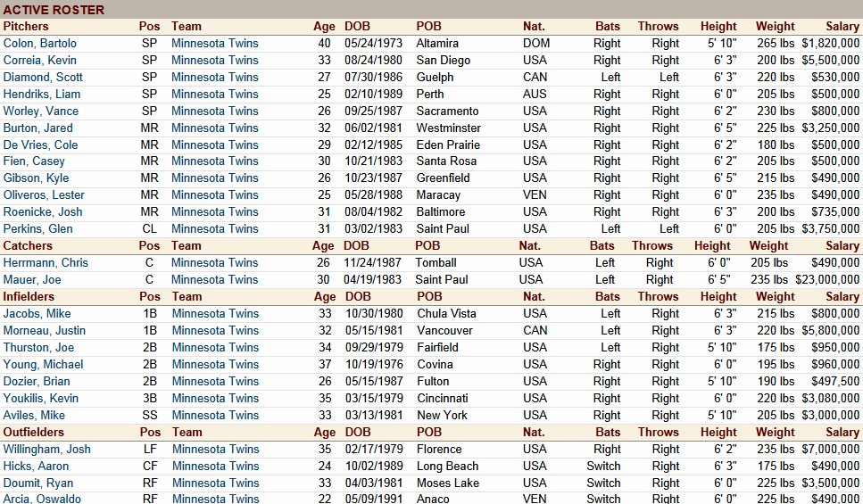The height and width of the screenshot is (504, 863).
Task: Open Correia, Kevin player link
Action: (39, 61)
